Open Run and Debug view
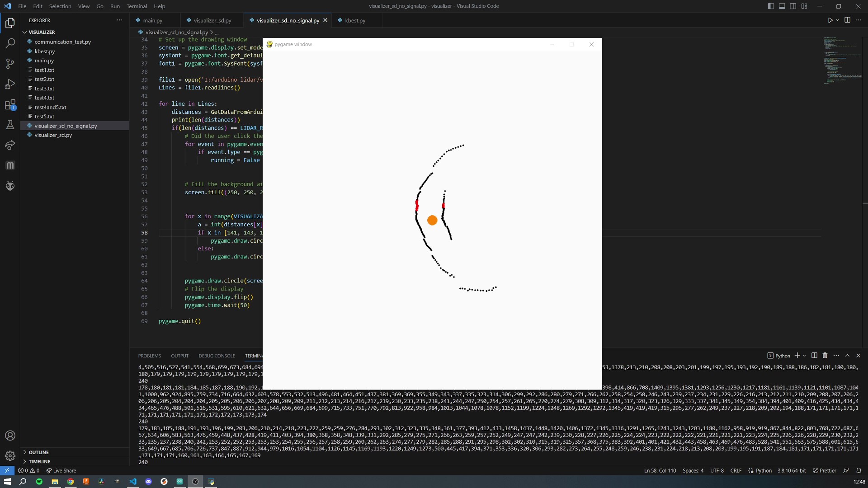This screenshot has height=488, width=868. coord(10,84)
